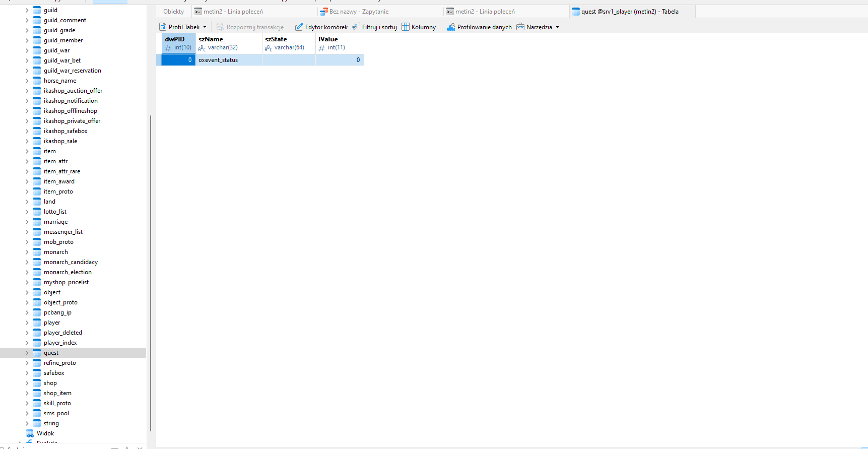
Task: Select string table in tree
Action: (x=51, y=423)
